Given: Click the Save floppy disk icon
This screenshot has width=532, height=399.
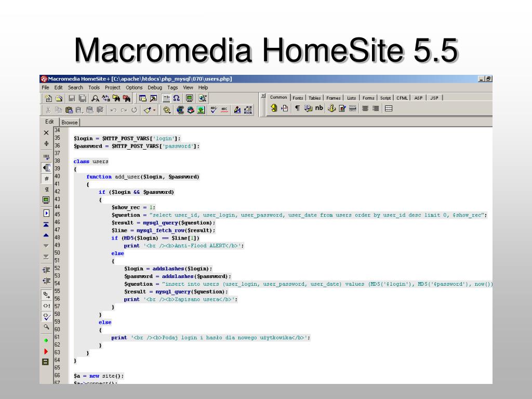Looking at the screenshot, I should pyautogui.click(x=72, y=98).
